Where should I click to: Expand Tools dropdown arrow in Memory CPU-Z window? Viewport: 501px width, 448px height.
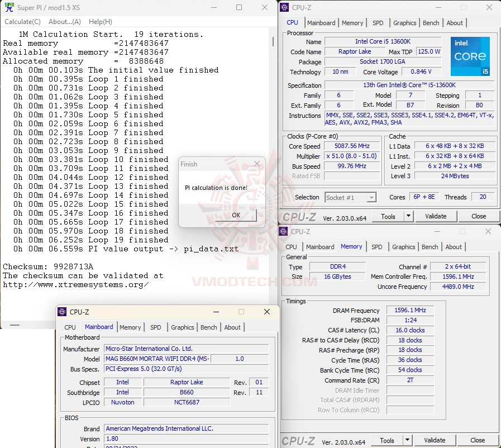[x=407, y=440]
